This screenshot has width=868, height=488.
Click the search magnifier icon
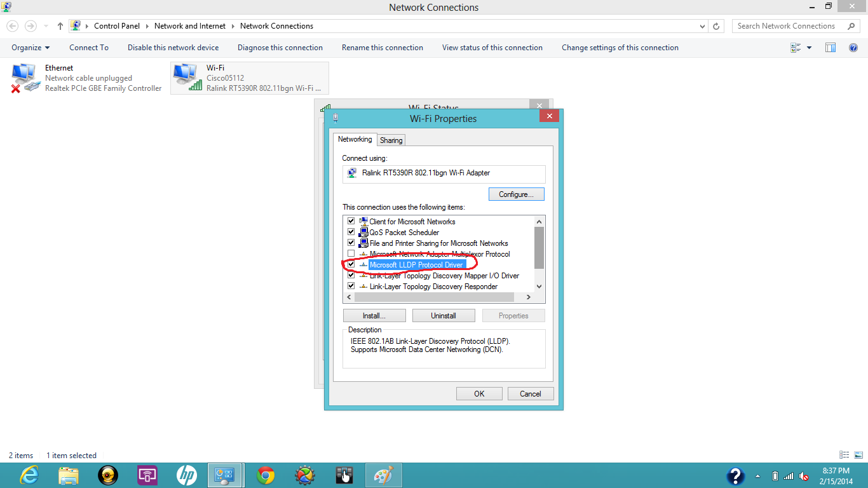click(x=851, y=26)
